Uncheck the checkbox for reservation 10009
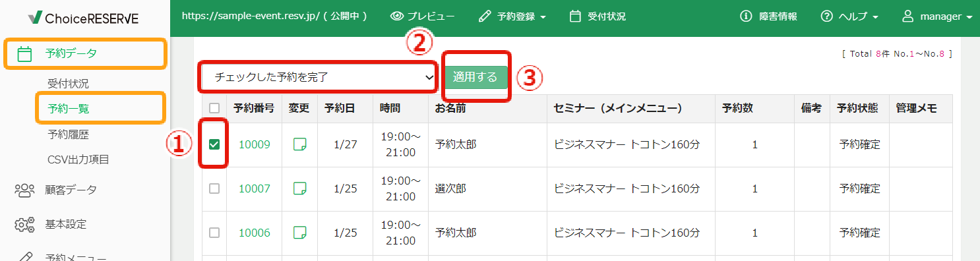The image size is (980, 261). click(x=214, y=144)
